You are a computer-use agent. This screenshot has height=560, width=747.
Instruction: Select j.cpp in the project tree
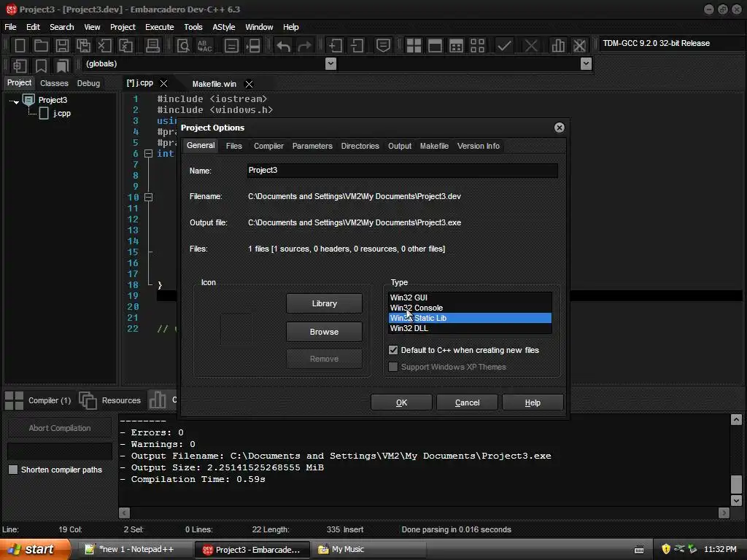coord(62,113)
